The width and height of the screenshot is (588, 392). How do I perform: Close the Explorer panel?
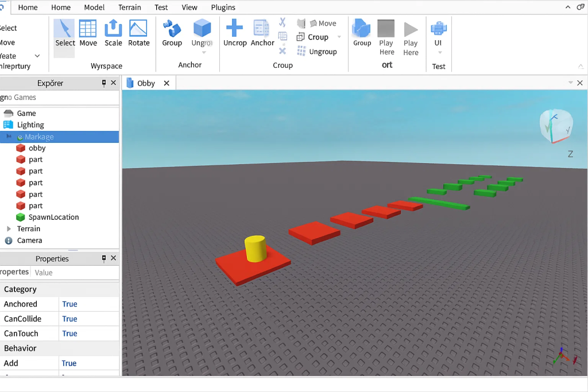114,83
